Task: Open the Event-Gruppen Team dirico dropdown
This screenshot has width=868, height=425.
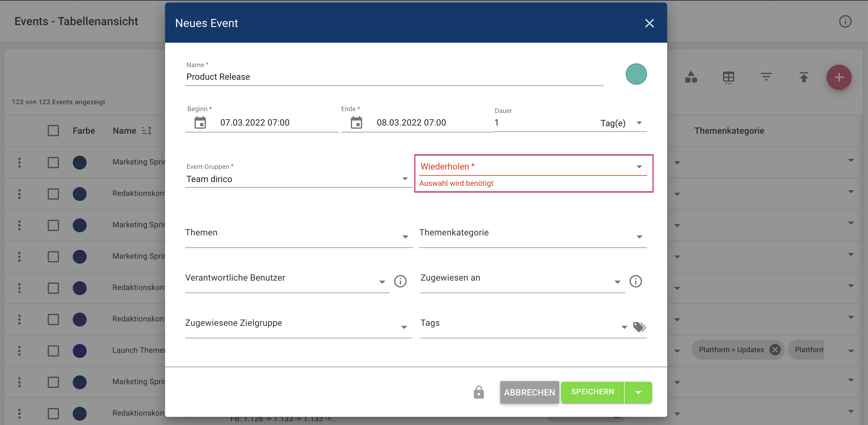Action: pyautogui.click(x=298, y=179)
